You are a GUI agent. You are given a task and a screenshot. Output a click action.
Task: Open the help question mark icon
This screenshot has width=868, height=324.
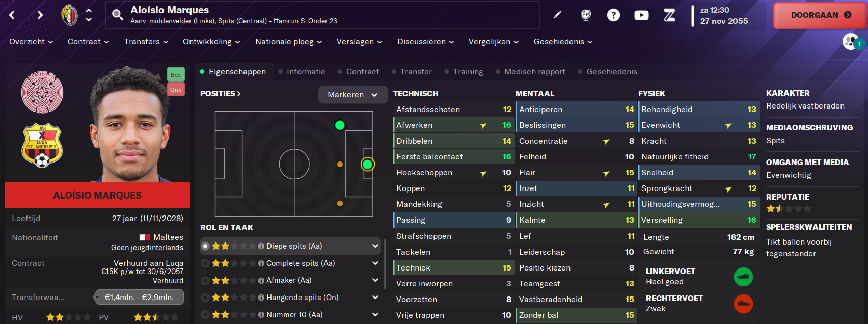[613, 15]
